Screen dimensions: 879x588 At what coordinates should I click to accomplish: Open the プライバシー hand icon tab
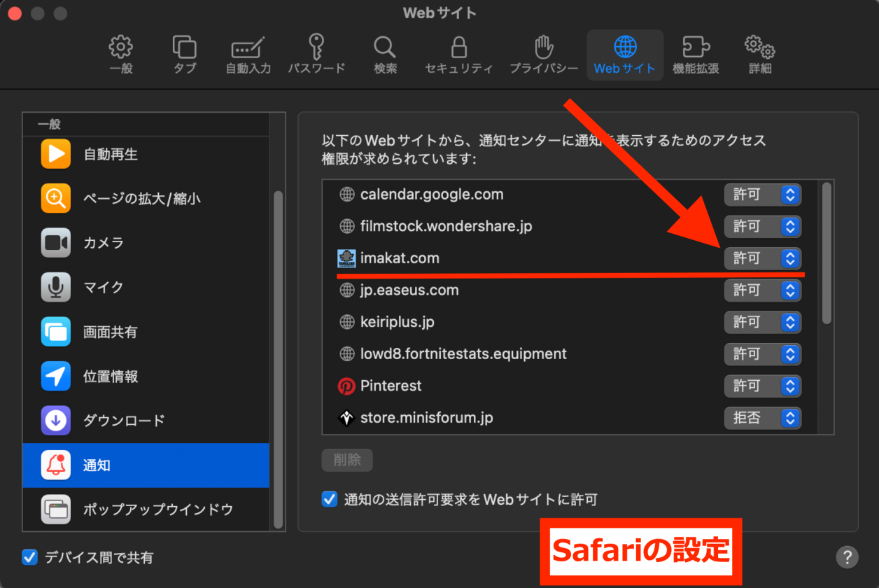pyautogui.click(x=543, y=55)
